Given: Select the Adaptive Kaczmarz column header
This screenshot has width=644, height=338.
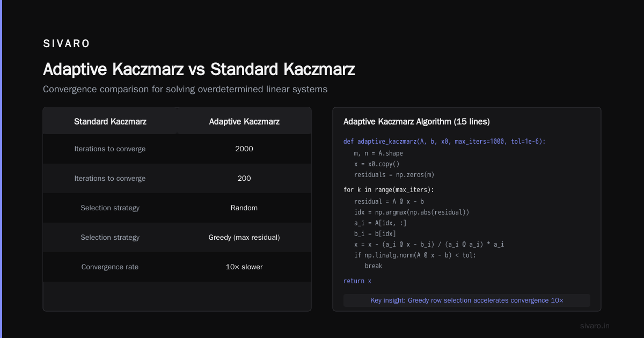Looking at the screenshot, I should [x=244, y=122].
